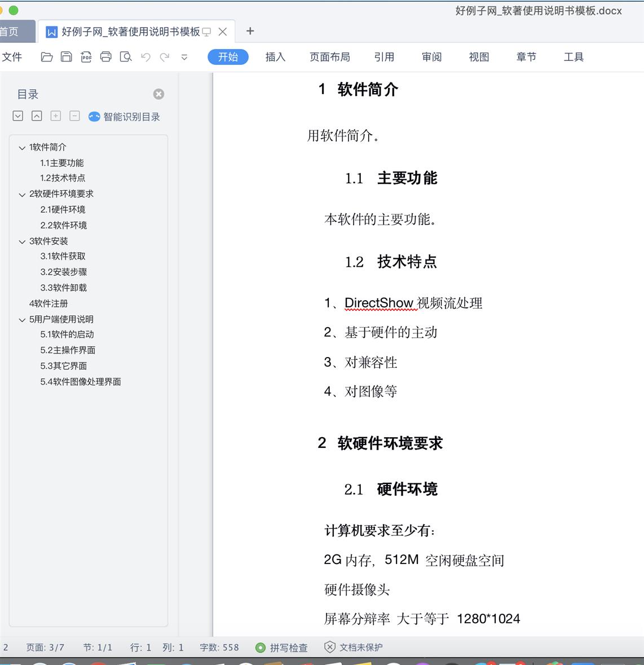
Task: Click the save icon in toolbar
Action: 67,57
